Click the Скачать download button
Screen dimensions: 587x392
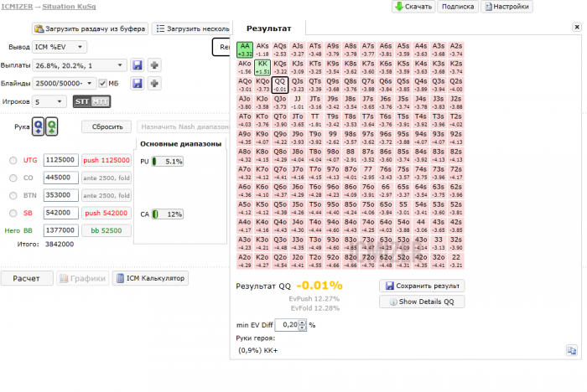[413, 7]
